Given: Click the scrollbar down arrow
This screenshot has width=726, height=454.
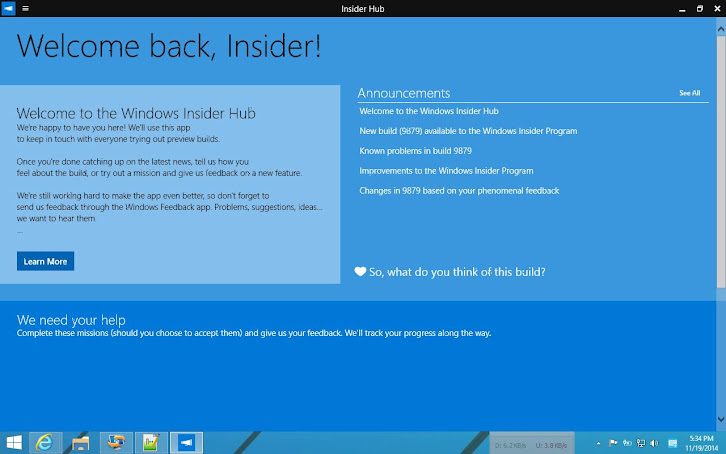Looking at the screenshot, I should point(721,419).
